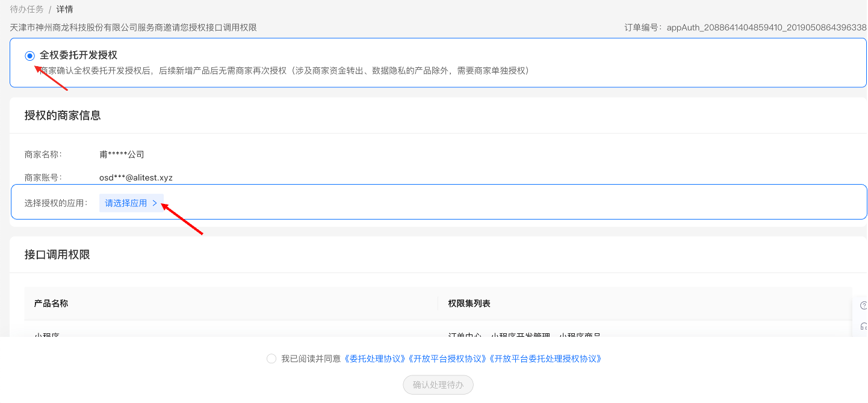Open the help question mark icon
This screenshot has height=403, width=868.
(864, 306)
